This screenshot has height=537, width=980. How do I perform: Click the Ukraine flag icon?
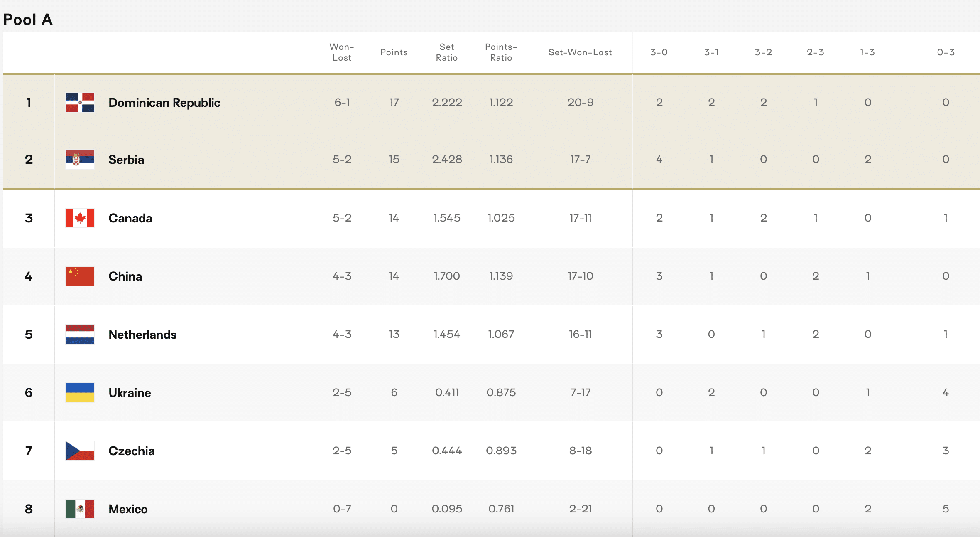point(80,393)
